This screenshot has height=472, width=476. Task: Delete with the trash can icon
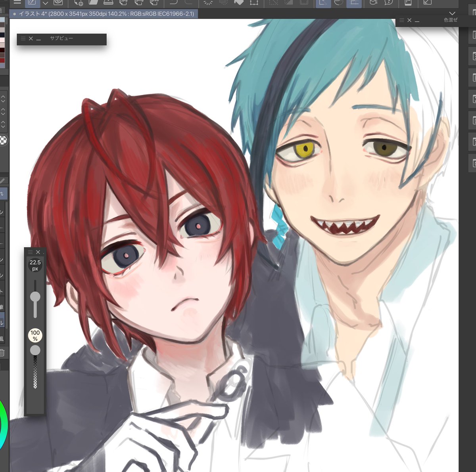click(2, 353)
